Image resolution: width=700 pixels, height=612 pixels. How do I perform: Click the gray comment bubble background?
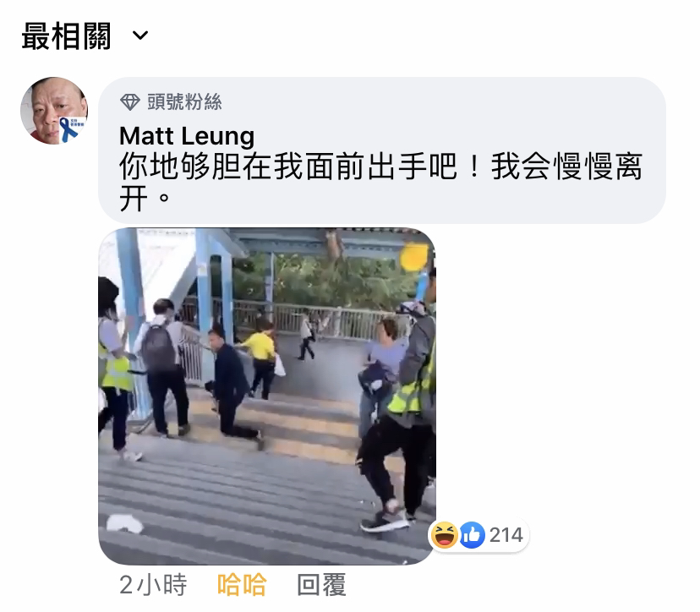click(x=382, y=150)
